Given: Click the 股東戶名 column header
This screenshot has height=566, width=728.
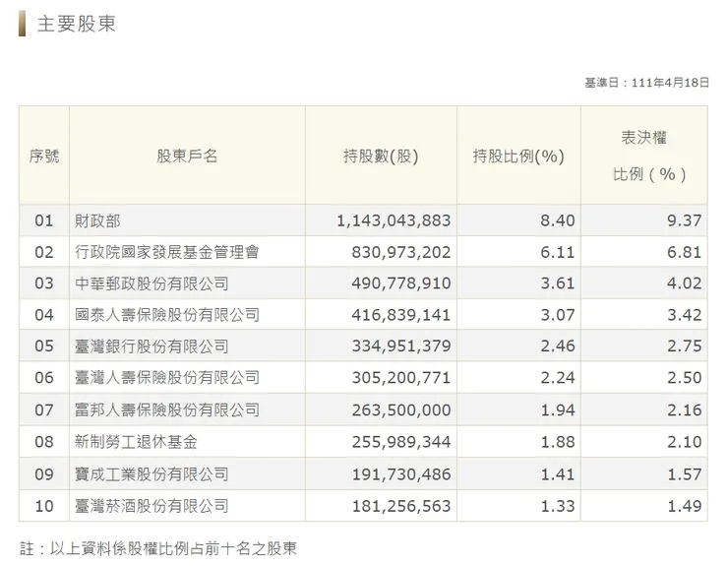Looking at the screenshot, I should pyautogui.click(x=186, y=156).
